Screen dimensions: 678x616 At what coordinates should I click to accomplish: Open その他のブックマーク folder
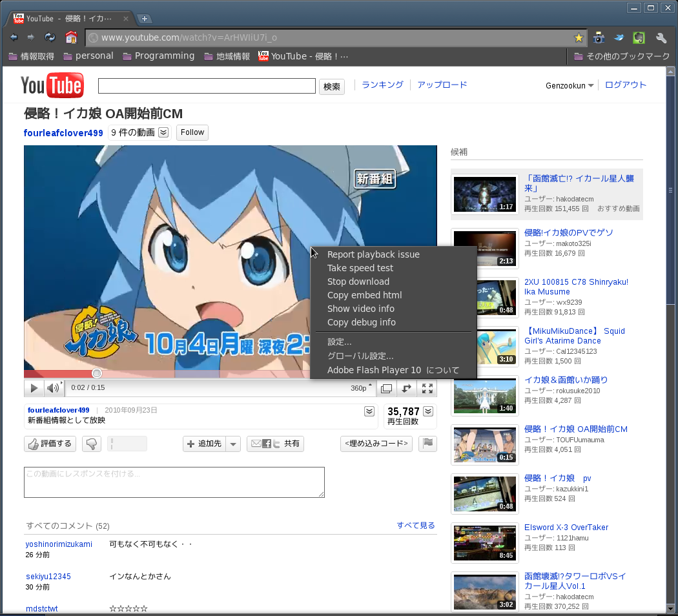(x=622, y=56)
